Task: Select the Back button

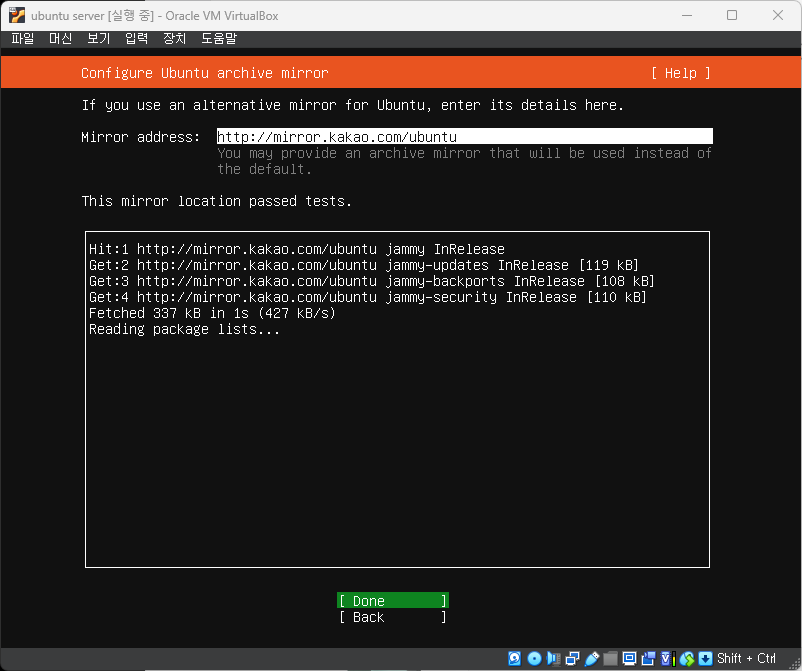Action: tap(393, 617)
